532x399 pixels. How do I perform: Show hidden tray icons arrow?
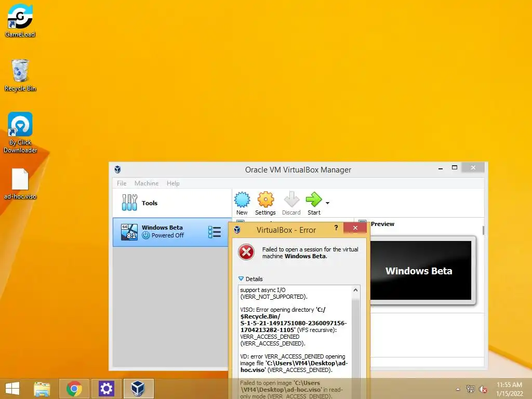[458, 389]
